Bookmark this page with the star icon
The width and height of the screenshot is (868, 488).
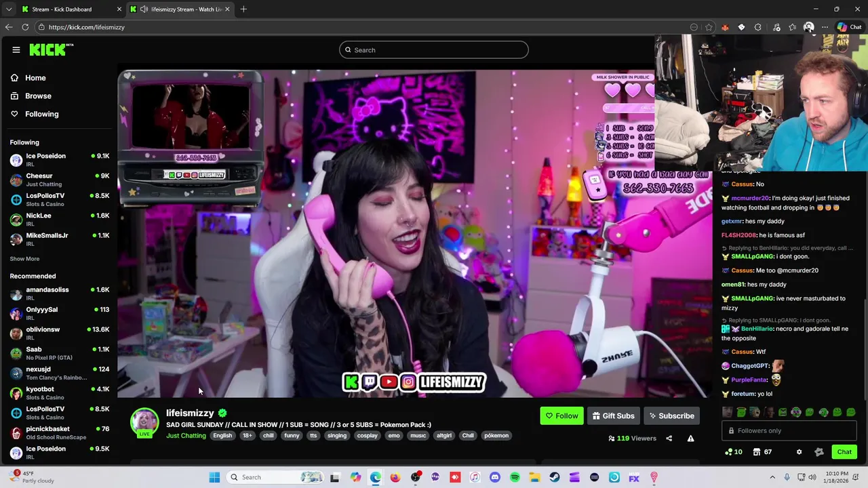[x=709, y=27]
